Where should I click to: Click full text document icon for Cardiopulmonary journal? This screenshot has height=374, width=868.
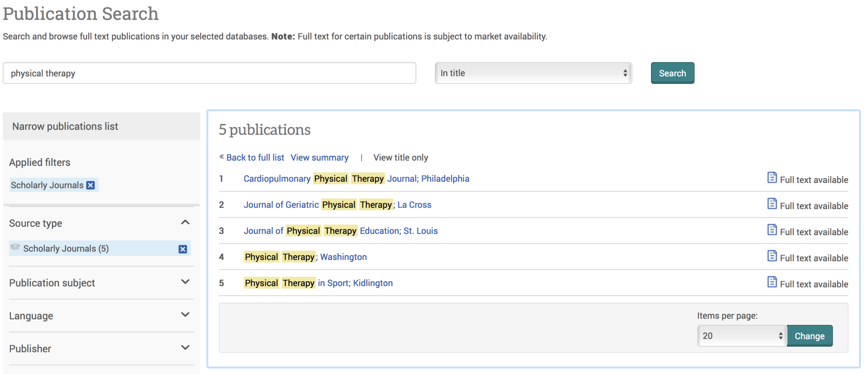(771, 178)
